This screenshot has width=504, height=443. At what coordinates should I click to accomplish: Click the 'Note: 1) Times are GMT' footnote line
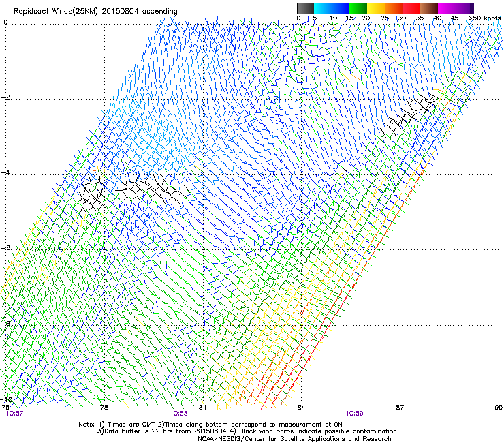[x=210, y=425]
